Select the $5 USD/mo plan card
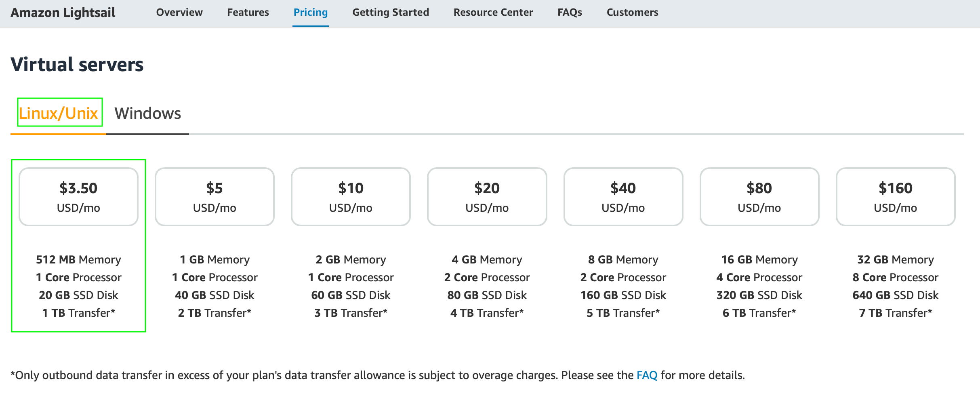980x396 pixels. coord(215,196)
